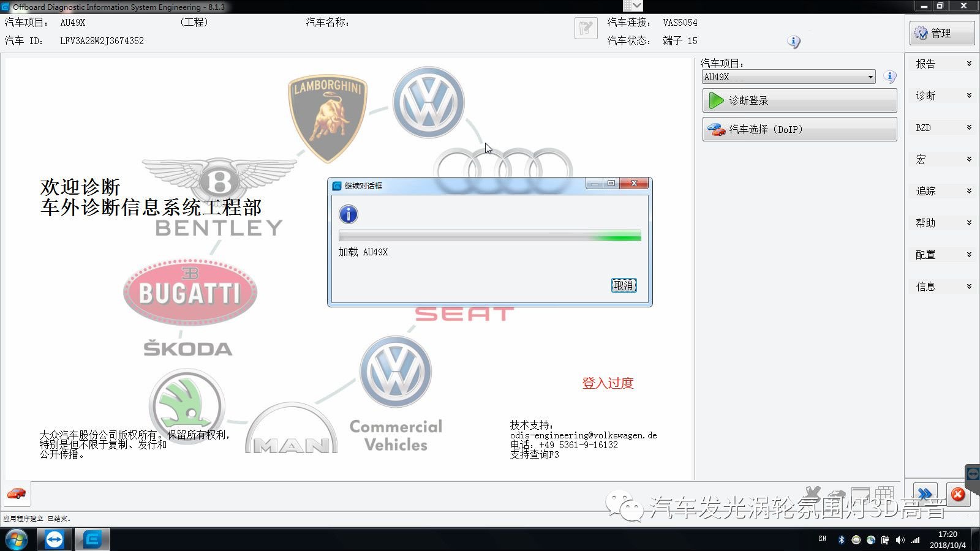980x551 pixels.
Task: Click the volume speaker icon in tray
Action: coord(900,539)
